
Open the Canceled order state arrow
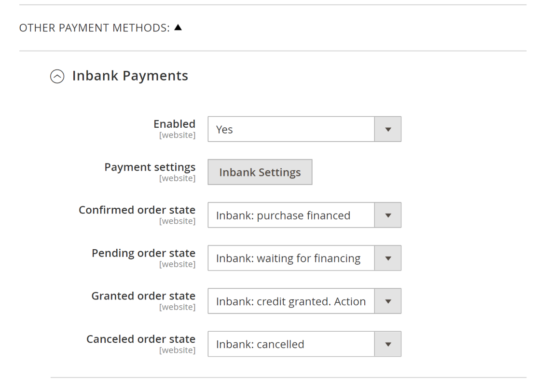point(388,344)
